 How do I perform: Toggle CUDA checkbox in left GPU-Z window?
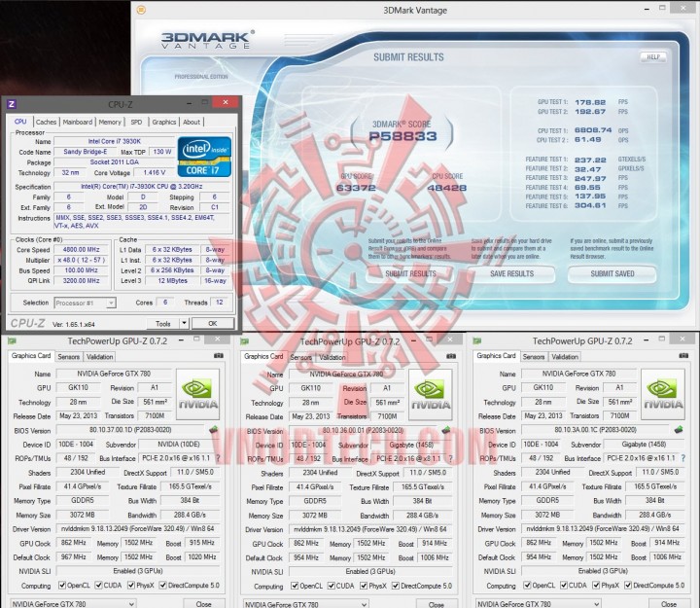pos(99,586)
